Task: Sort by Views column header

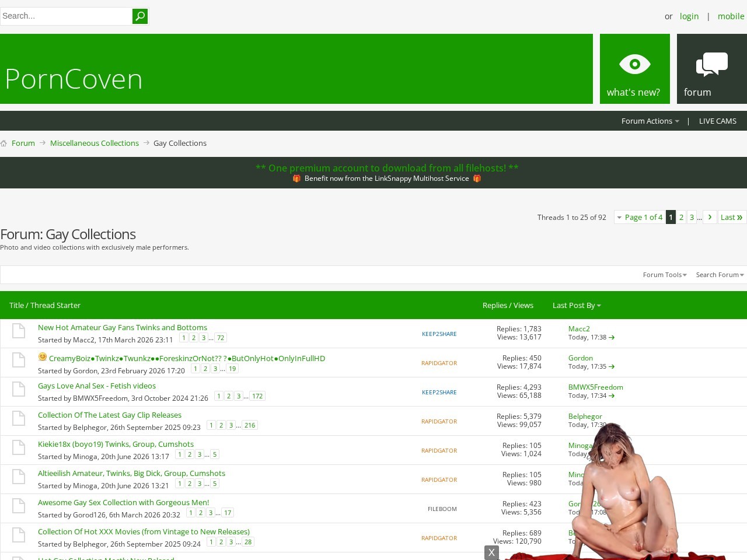Action: point(523,305)
